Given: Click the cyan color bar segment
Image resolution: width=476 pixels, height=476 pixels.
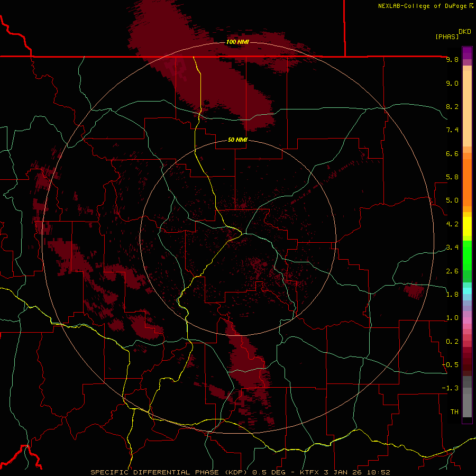Looking at the screenshot, I should click(x=467, y=291).
